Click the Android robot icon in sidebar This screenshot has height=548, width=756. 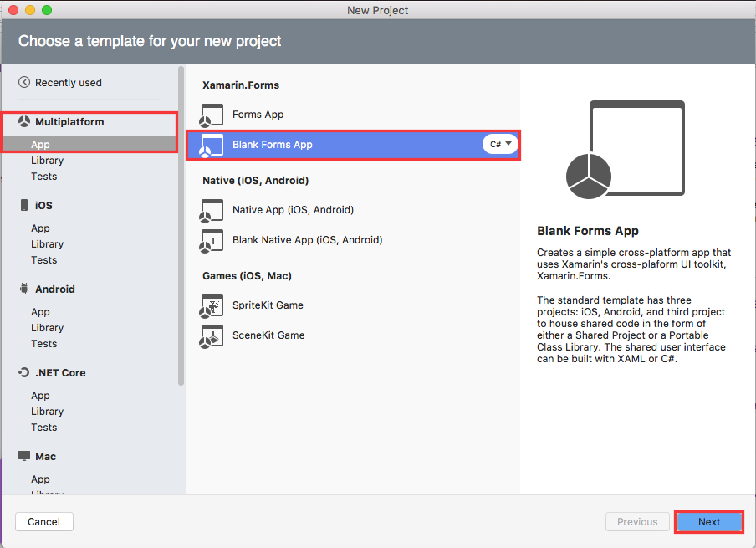tap(24, 289)
